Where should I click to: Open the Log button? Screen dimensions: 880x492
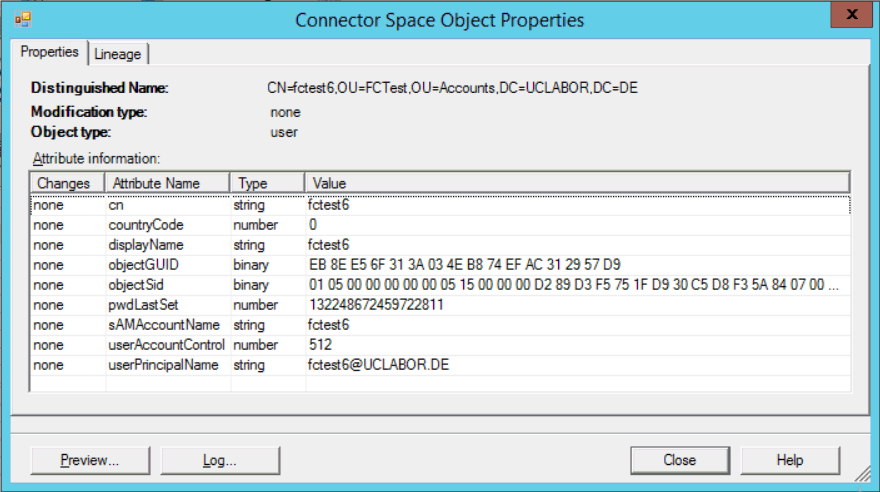click(x=220, y=461)
